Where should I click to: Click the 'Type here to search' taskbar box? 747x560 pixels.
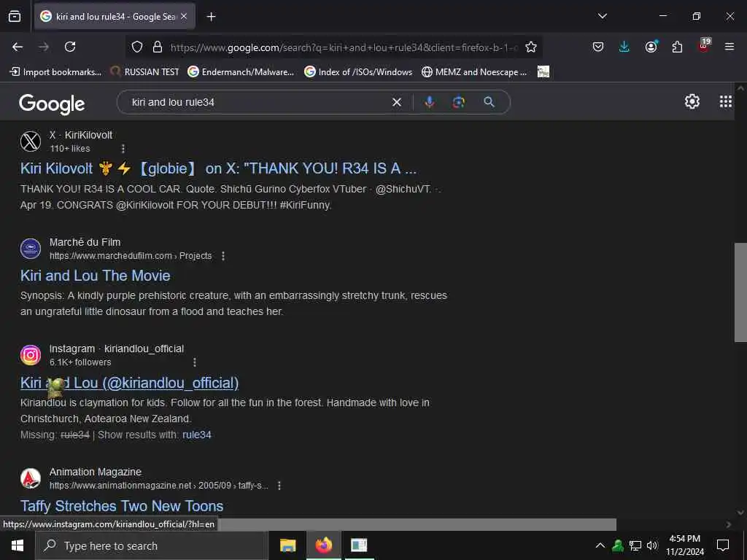(x=152, y=545)
